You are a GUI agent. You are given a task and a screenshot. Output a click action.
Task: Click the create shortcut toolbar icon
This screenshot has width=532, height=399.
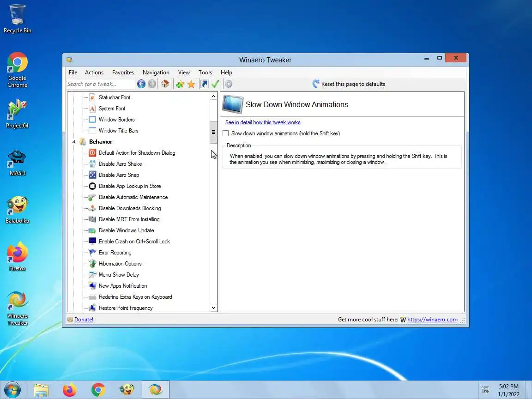pos(205,84)
